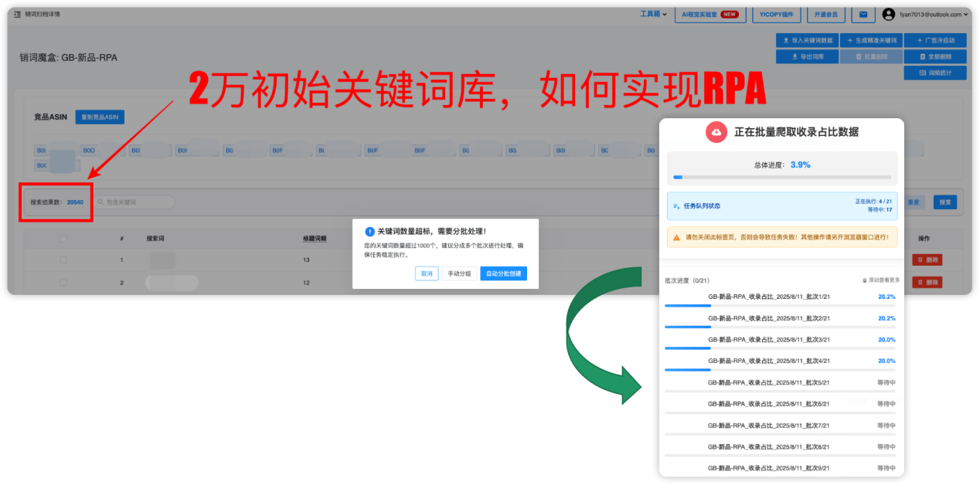Click 删除 button in row 1
Viewport: 980px width, 485px height.
[x=926, y=260]
